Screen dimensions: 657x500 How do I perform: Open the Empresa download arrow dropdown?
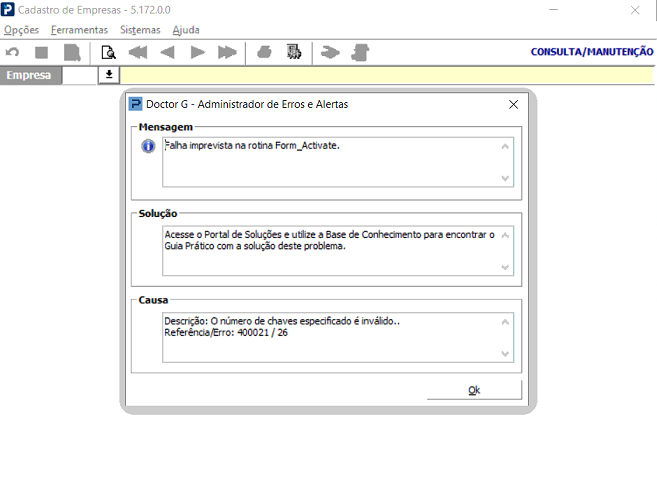point(108,75)
